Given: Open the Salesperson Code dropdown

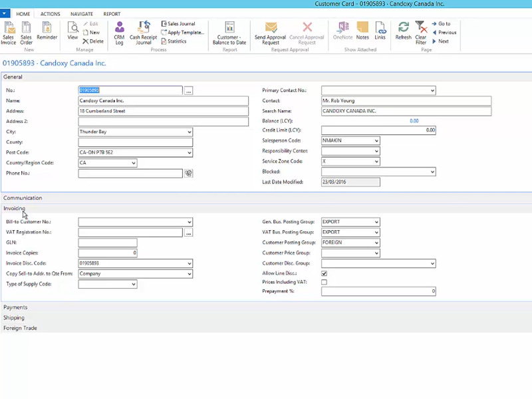Looking at the screenshot, I should [376, 141].
